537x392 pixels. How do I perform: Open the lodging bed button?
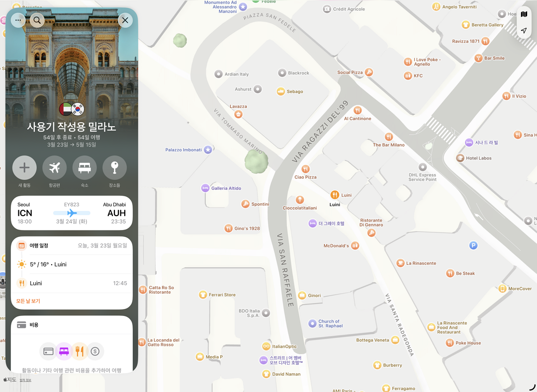[x=85, y=167]
